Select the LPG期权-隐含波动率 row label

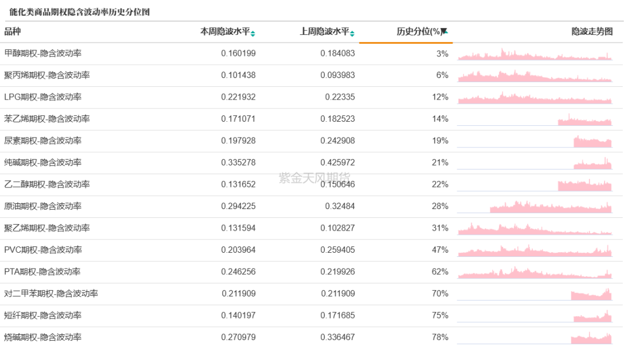(43, 97)
